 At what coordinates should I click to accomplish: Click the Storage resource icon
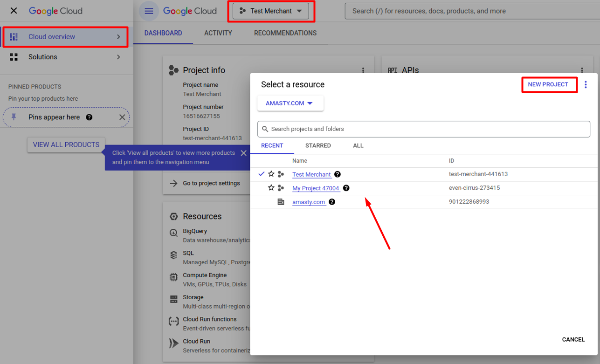[173, 299]
